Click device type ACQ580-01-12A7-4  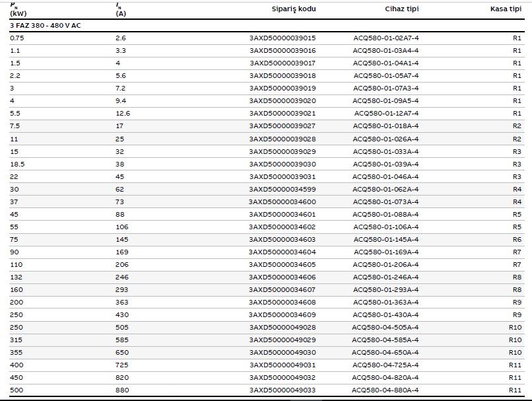386,114
